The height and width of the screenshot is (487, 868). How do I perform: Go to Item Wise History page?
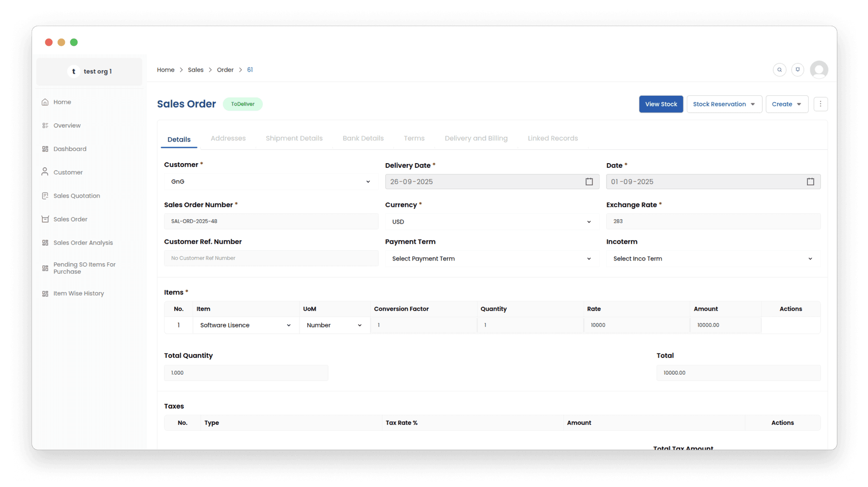tap(78, 293)
